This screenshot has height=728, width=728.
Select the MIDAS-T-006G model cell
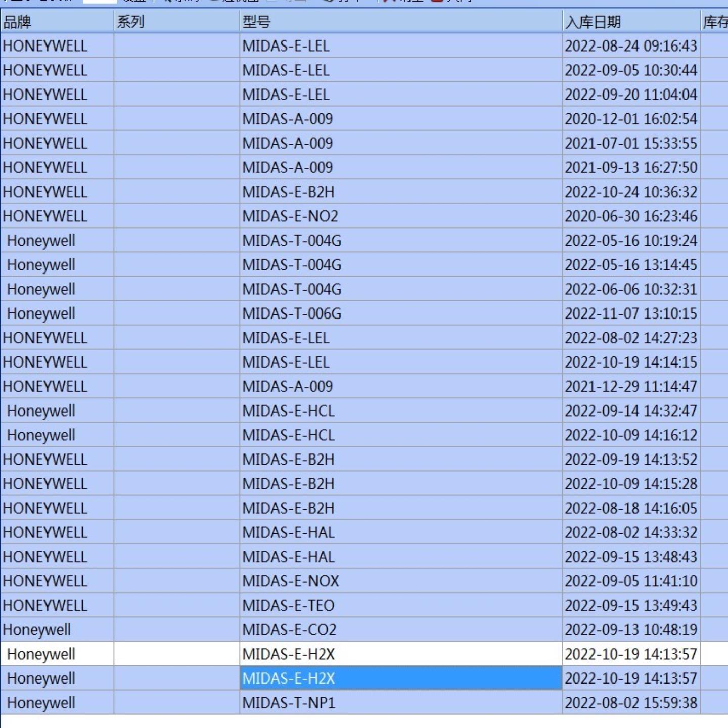(401, 313)
